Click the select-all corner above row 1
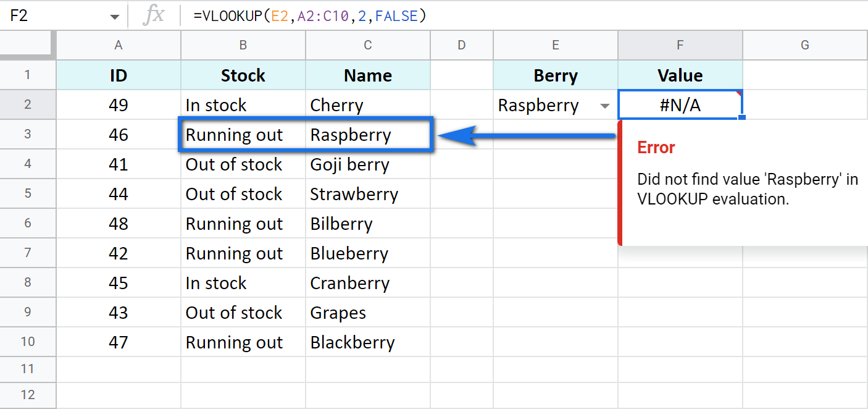 tap(28, 44)
